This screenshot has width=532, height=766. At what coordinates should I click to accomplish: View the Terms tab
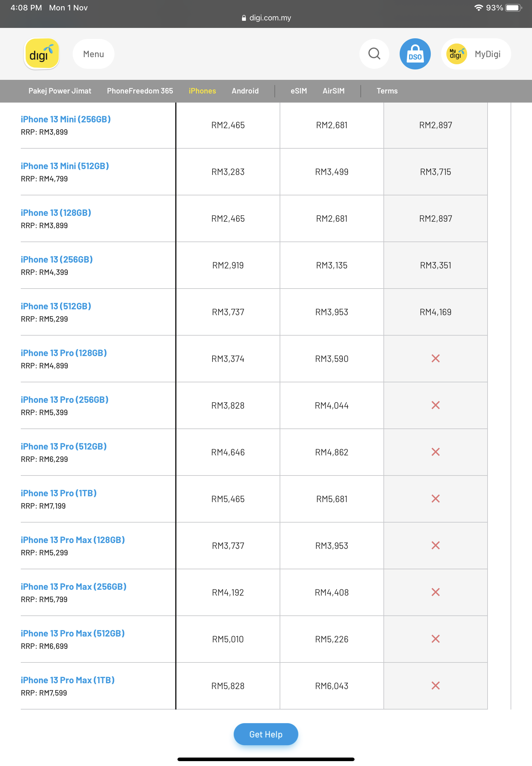pos(387,91)
